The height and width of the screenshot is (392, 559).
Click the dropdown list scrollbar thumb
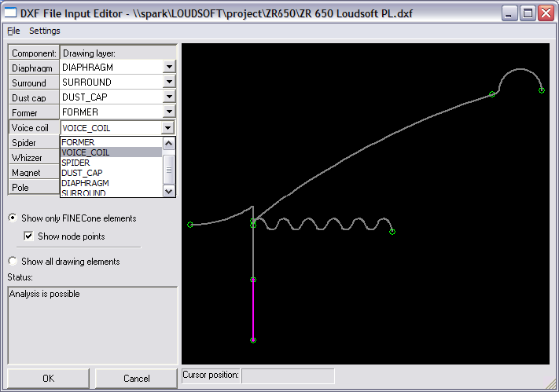(168, 170)
